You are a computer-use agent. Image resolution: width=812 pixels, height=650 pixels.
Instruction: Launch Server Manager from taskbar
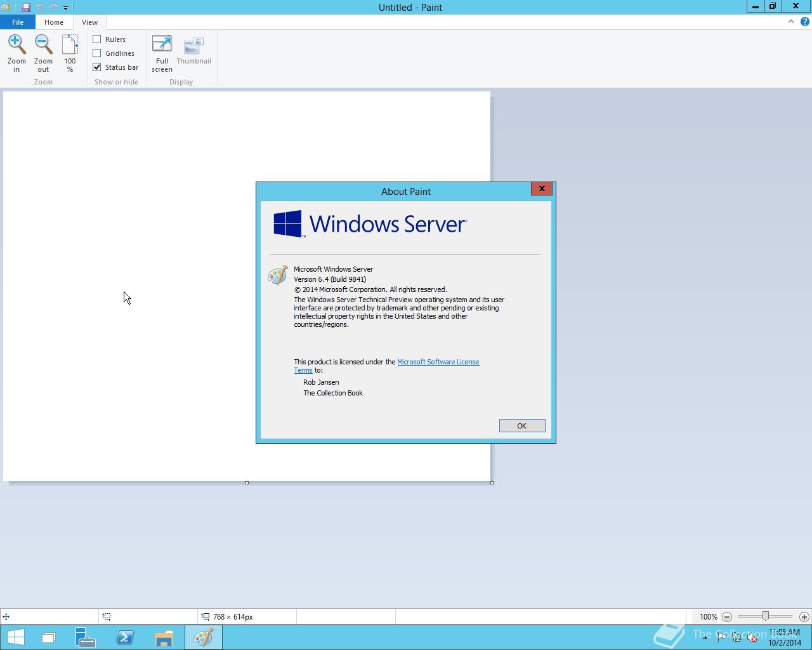(x=86, y=637)
